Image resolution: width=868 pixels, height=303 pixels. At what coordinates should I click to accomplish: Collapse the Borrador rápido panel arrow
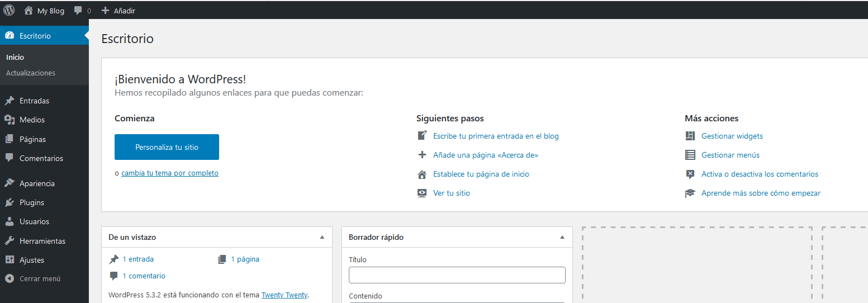point(562,237)
